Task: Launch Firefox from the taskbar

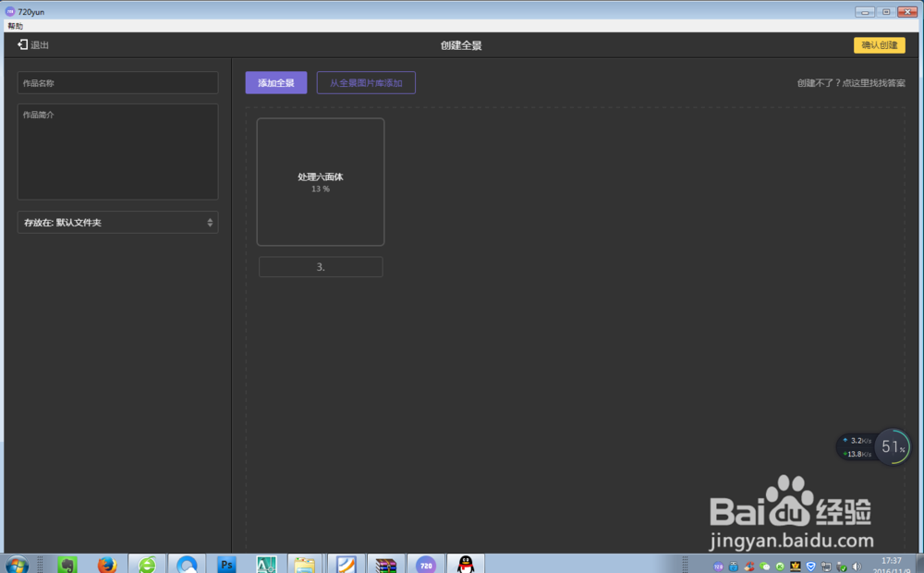Action: (107, 565)
